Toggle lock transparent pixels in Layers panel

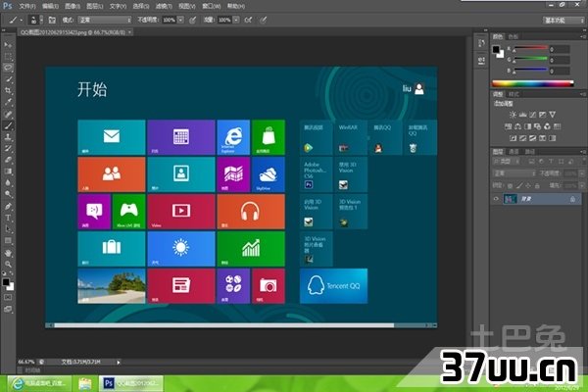[x=510, y=185]
